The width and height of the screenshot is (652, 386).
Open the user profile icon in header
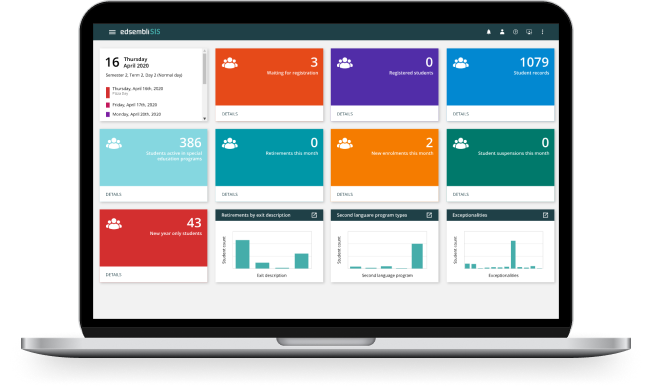[502, 32]
